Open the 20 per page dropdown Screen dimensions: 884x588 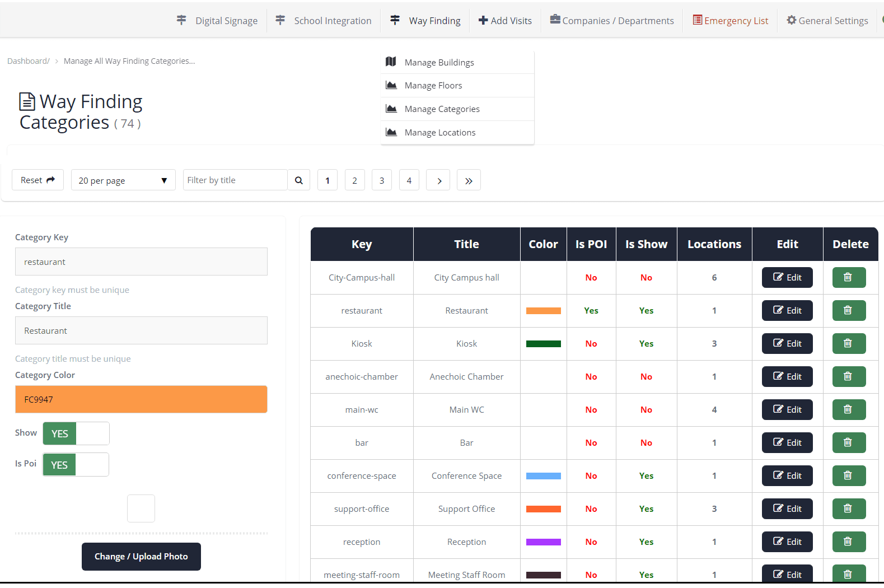pyautogui.click(x=123, y=180)
